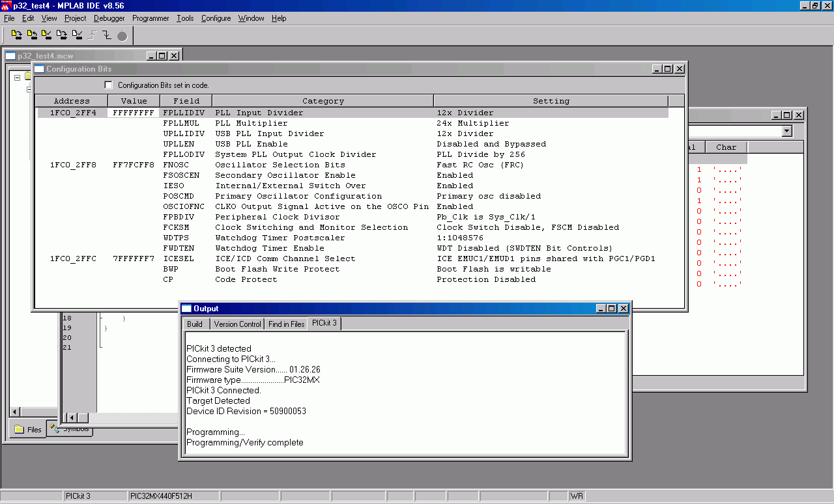Click the value FF7FCFF8 at address 1FC0_2FF8
Screen dimensions: 834x504
(x=134, y=165)
